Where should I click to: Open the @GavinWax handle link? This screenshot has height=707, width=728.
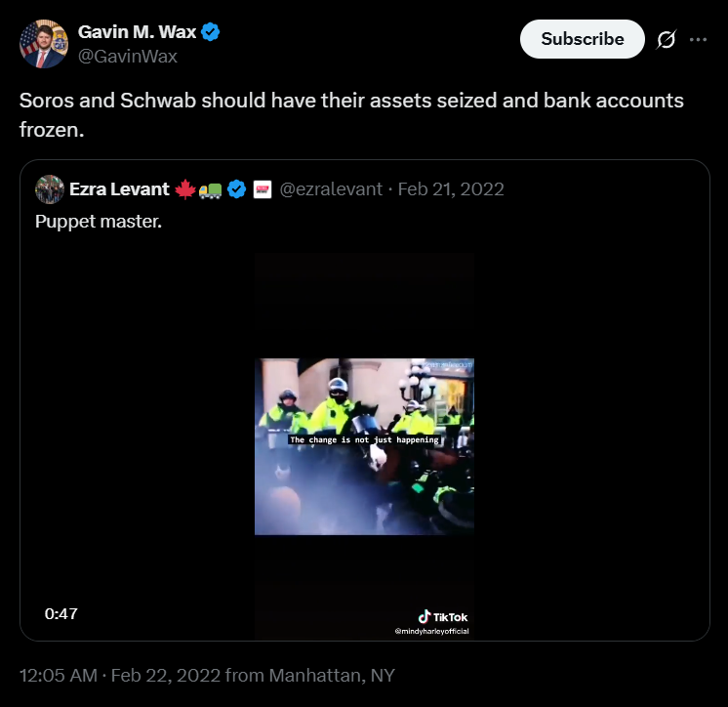(x=128, y=56)
